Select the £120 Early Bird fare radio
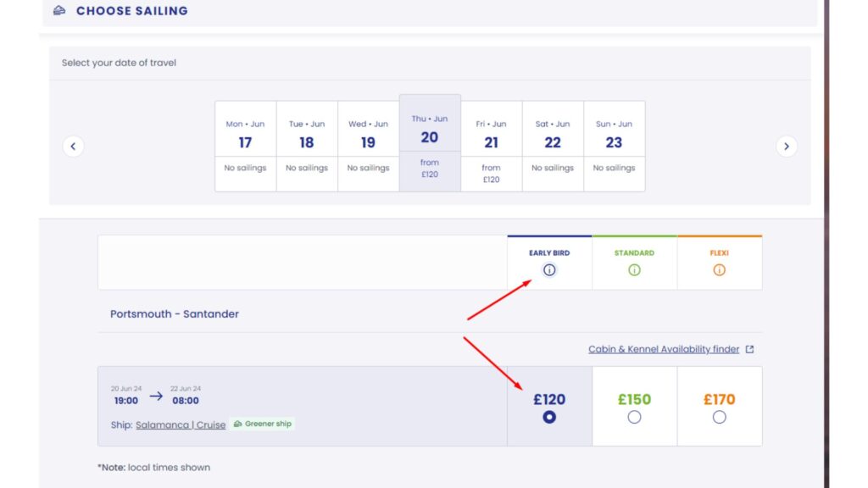Screen dimensions: 868x488 549,417
